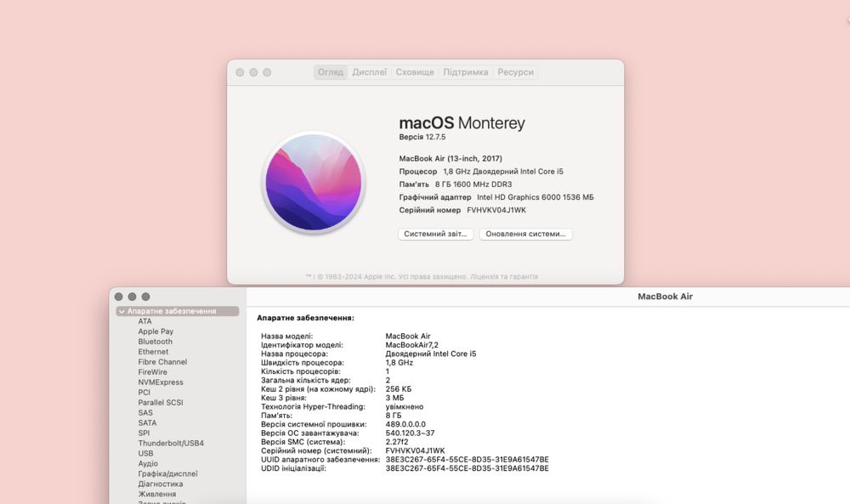Collapse the Апаратне забезпечення section
This screenshot has width=850, height=504.
pos(122,312)
